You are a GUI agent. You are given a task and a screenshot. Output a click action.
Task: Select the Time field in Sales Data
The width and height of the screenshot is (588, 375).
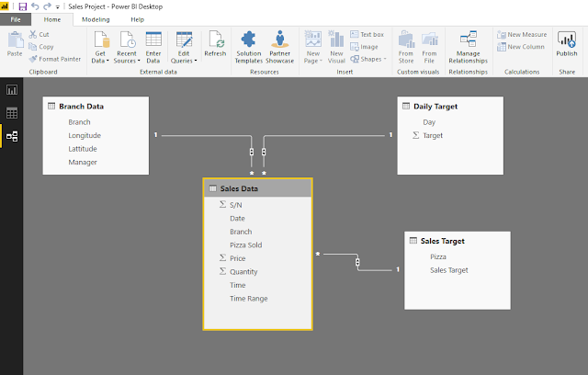238,285
